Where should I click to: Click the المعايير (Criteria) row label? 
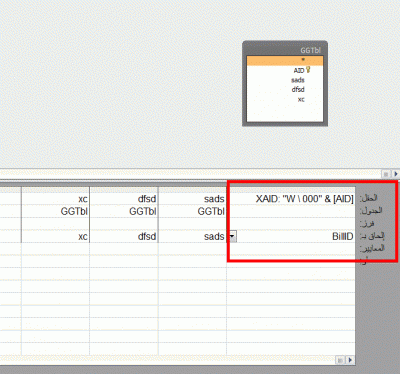(x=372, y=248)
